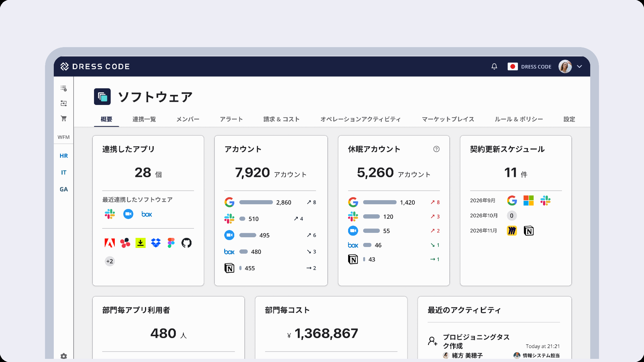Viewport: 644px width, 362px height.
Task: Expand the user profile dropdown chevron
Action: (x=580, y=66)
